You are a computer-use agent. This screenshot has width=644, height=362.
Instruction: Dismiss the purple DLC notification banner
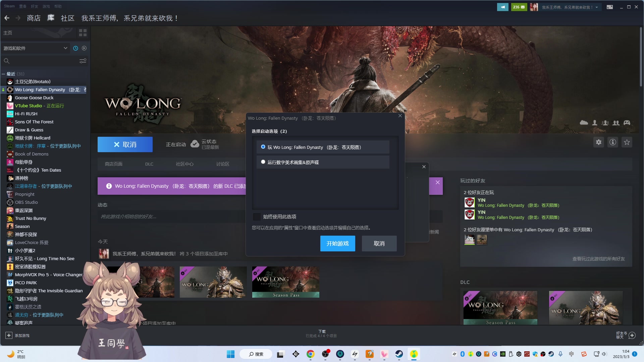438,183
